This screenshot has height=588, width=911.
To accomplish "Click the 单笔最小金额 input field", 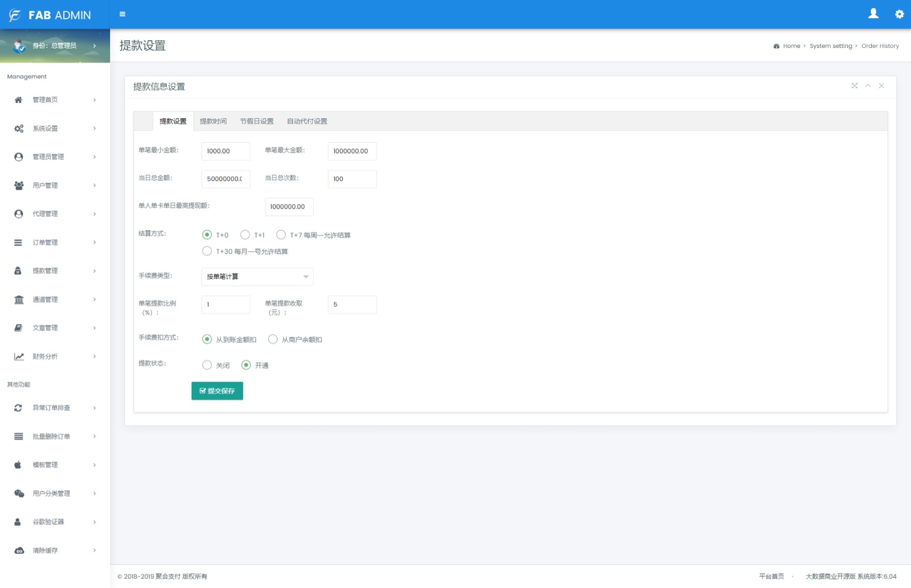I will tap(226, 151).
